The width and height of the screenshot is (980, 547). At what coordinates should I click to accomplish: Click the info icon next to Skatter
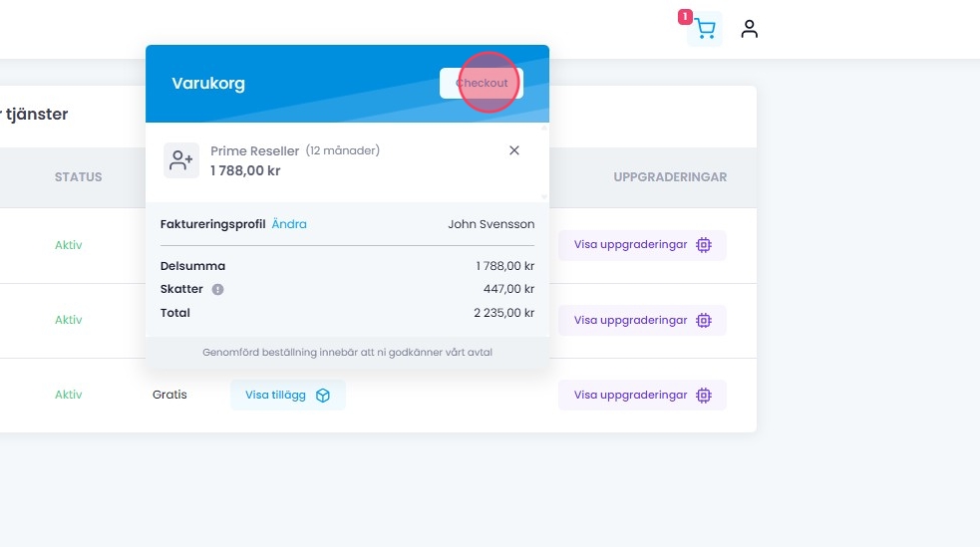217,290
